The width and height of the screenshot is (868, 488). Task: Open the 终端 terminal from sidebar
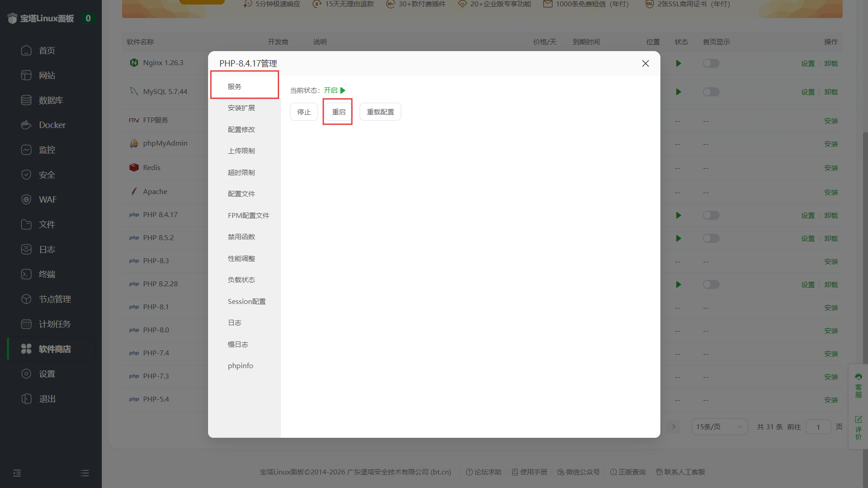(x=46, y=274)
